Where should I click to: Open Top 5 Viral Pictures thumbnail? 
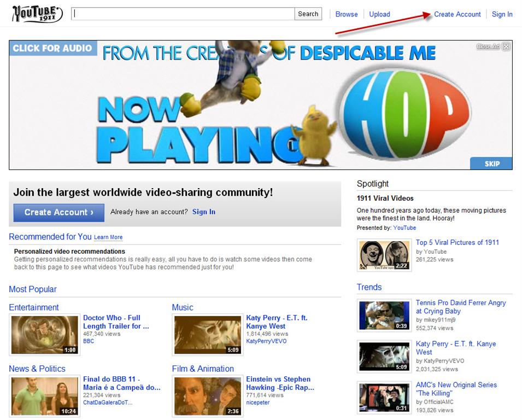(385, 255)
